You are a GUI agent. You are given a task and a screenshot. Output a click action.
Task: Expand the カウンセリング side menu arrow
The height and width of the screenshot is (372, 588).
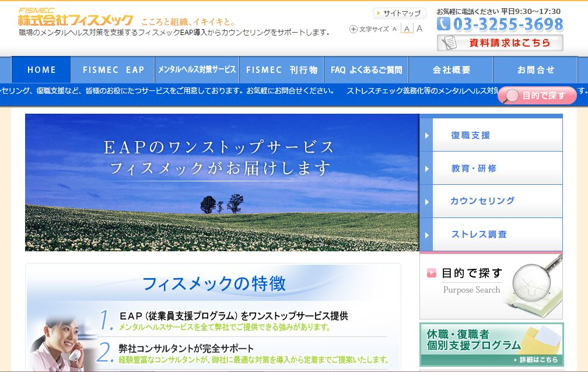click(427, 202)
